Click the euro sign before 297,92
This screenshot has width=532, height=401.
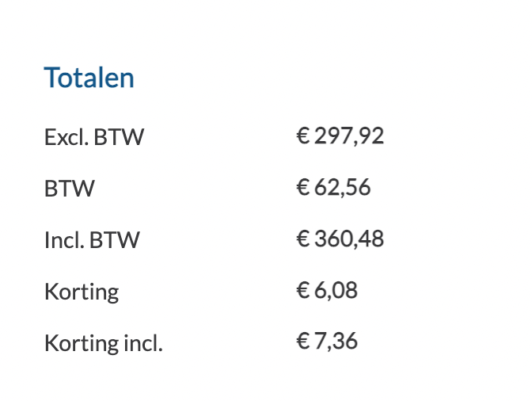pos(303,136)
